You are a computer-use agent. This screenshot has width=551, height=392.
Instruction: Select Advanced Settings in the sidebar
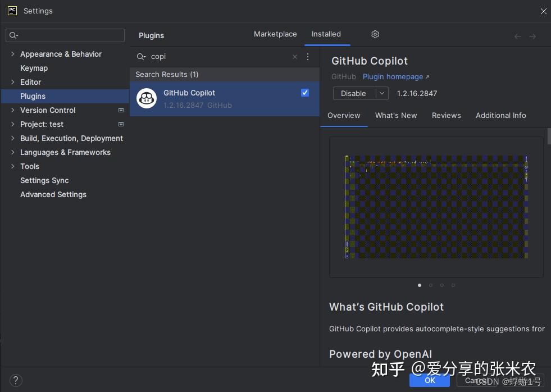pos(53,194)
